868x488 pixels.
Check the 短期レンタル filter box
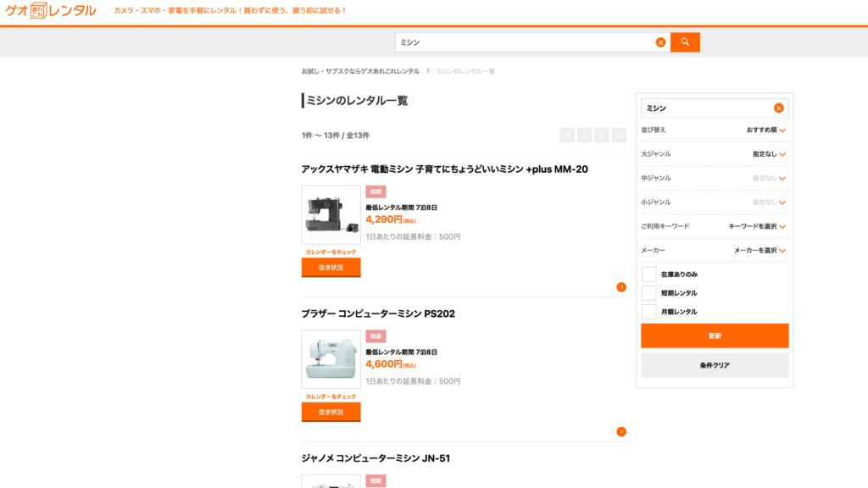coord(649,293)
